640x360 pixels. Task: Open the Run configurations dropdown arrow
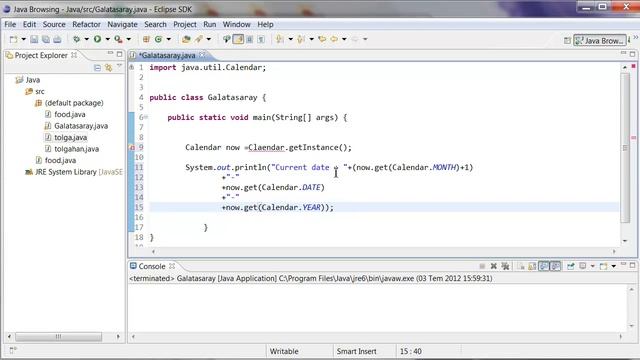pos(107,39)
